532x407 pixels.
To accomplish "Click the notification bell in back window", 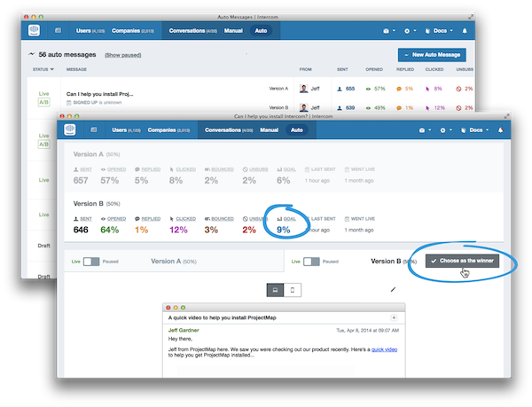I will click(x=465, y=31).
